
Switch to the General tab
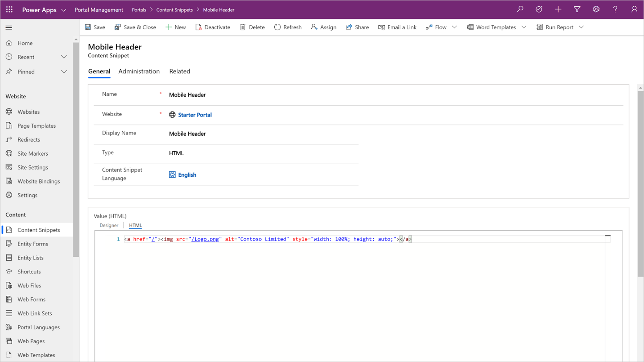[99, 72]
